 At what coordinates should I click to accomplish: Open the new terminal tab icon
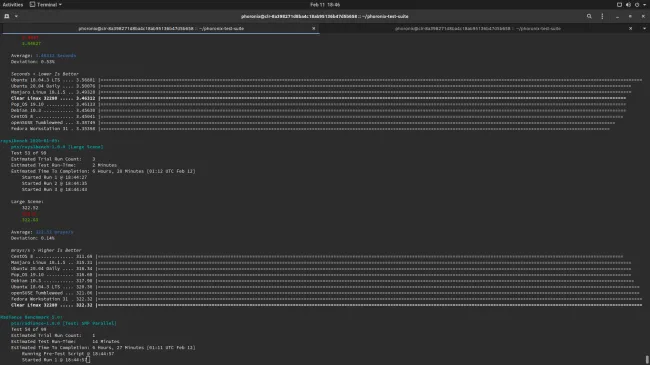(x=7, y=16)
